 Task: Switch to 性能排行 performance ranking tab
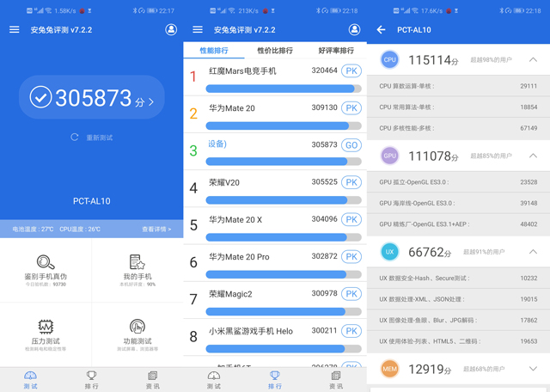(x=214, y=51)
